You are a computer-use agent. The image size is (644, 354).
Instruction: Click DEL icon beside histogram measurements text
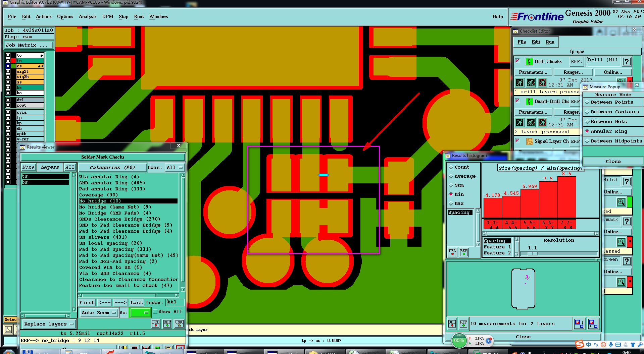[x=452, y=323]
